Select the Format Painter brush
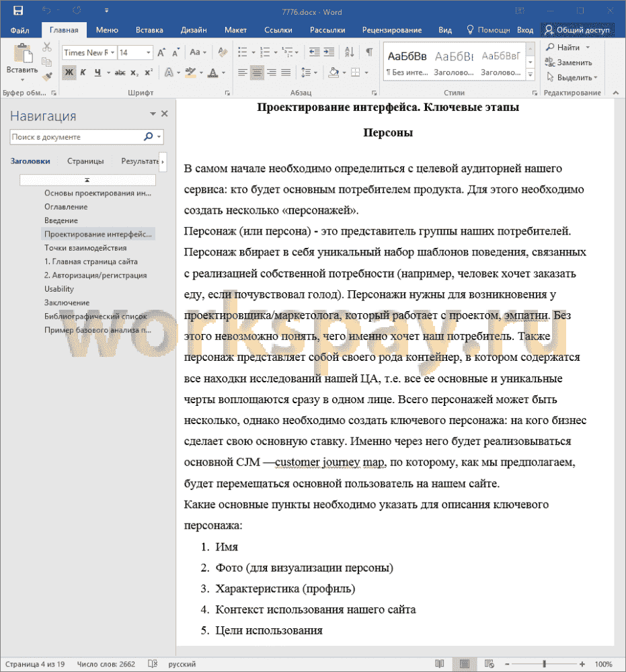 tap(47, 77)
